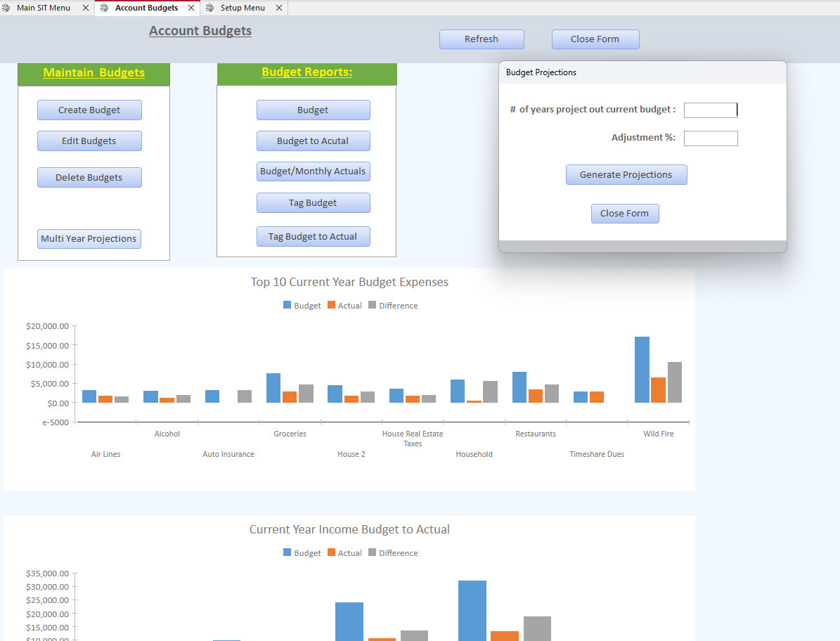Click the Main SIT Menu tab form icon
Viewport: 840px width, 641px height.
(6, 8)
